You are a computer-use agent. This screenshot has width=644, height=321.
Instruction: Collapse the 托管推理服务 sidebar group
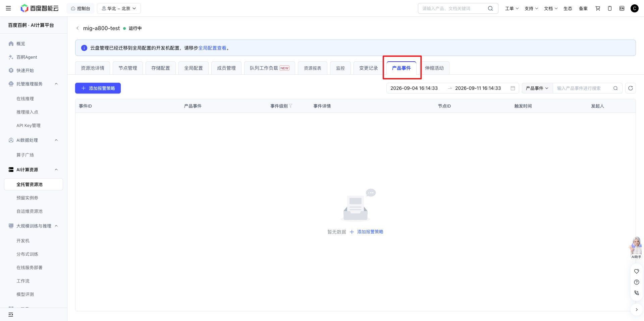(x=56, y=84)
